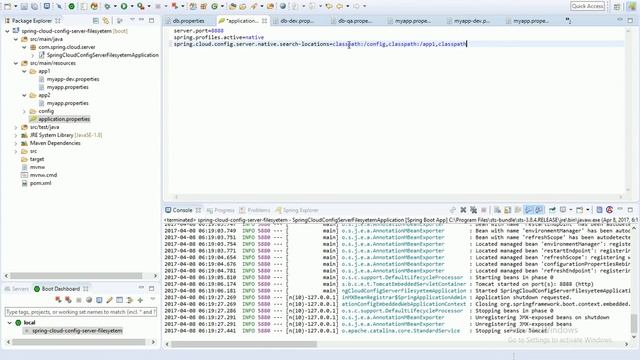Switch to the db-dev.properties editor tab
Viewport: 640px width, 360px height.
(x=297, y=21)
